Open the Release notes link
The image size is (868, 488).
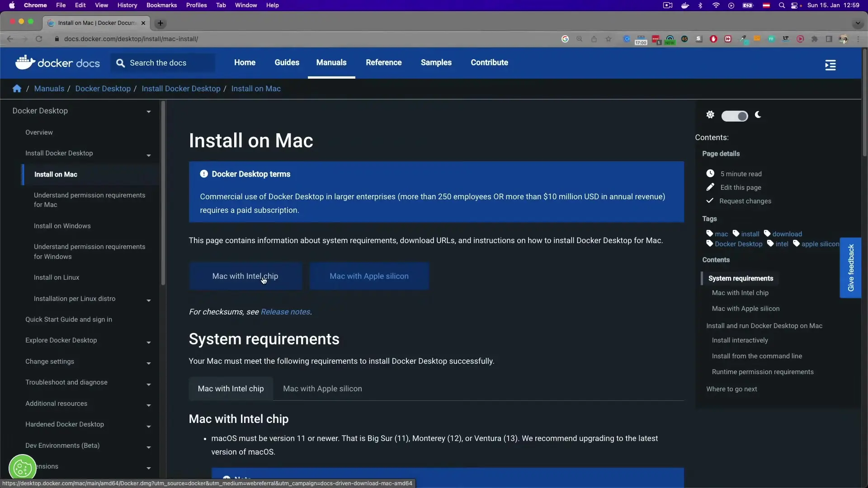coord(285,312)
